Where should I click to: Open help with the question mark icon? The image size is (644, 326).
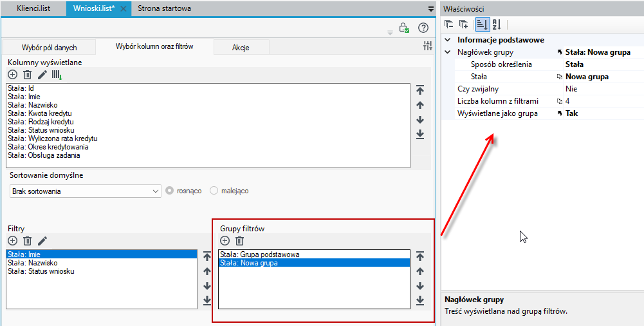tap(423, 28)
